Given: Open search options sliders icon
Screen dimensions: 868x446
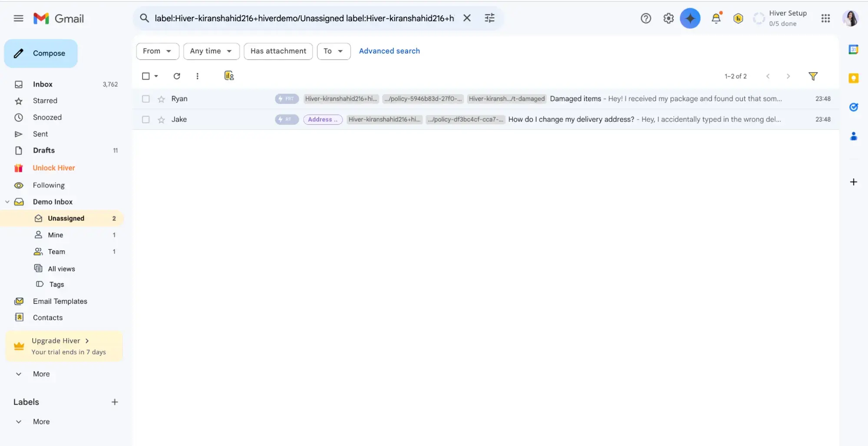Looking at the screenshot, I should click(x=489, y=18).
